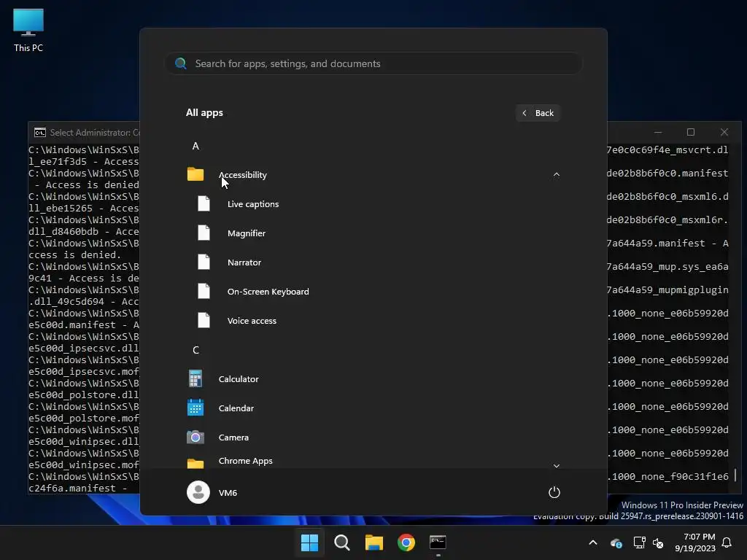Image resolution: width=747 pixels, height=560 pixels.
Task: Click the On-Screen Keyboard file icon
Action: 204,291
